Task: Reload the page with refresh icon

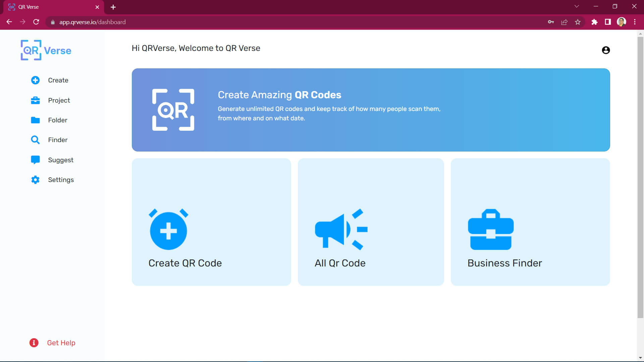Action: 36,22
